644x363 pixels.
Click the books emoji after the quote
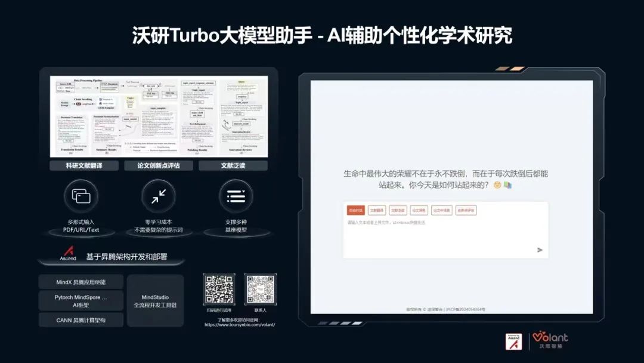point(507,185)
